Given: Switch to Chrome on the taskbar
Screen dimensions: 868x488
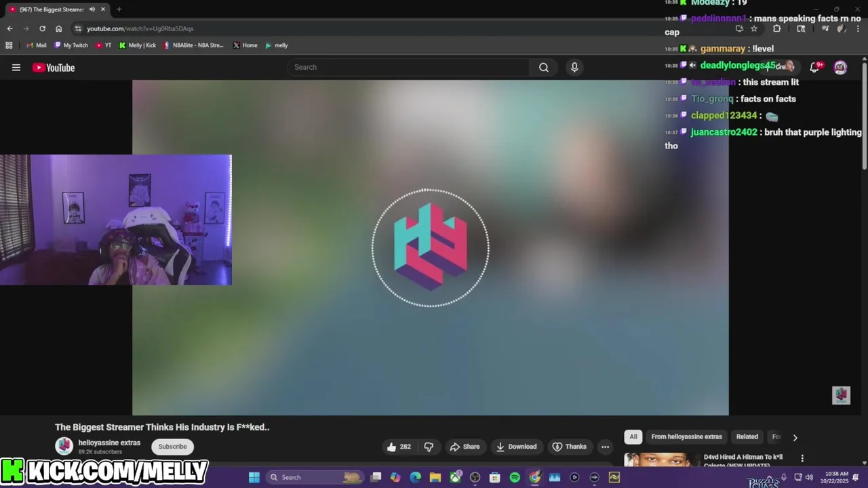Looking at the screenshot, I should click(x=535, y=477).
